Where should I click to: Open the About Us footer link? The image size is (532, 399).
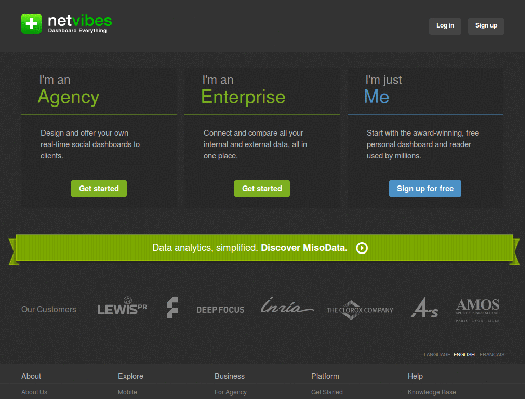tap(34, 392)
